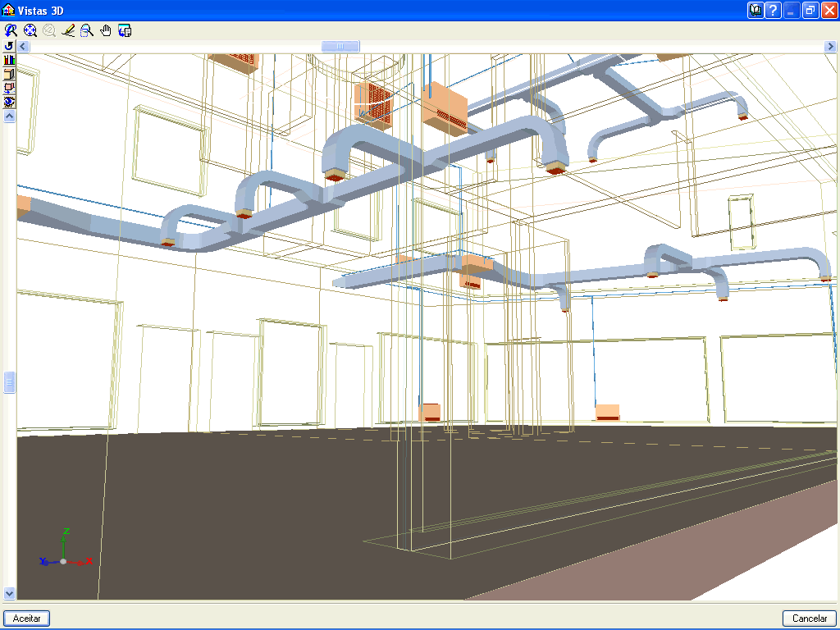The image size is (840, 630).
Task: Dismiss the dialog with Cancelar
Action: click(810, 619)
